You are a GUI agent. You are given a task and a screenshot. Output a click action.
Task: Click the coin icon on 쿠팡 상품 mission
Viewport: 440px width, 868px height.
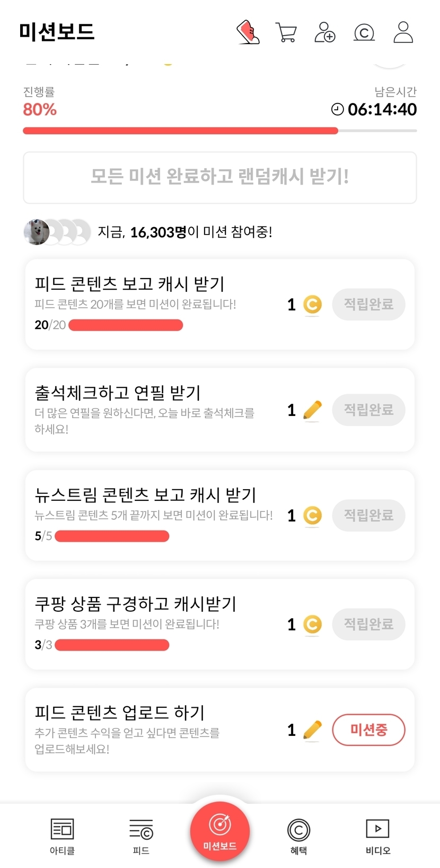click(312, 624)
